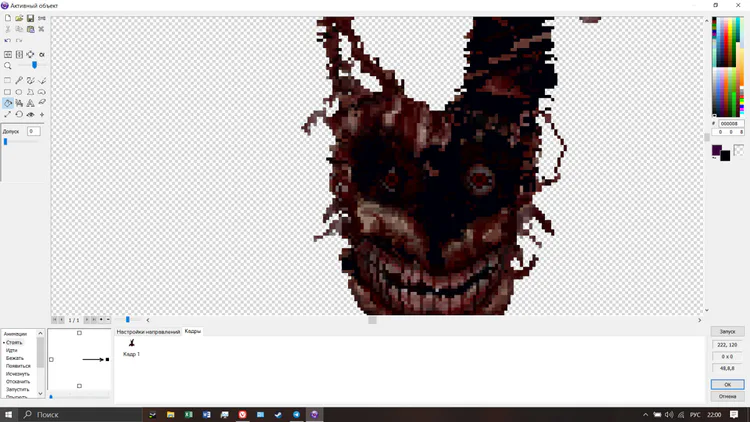Screen dimensions: 750x422
Task: Click the foreground purple color swatch
Action: (716, 150)
